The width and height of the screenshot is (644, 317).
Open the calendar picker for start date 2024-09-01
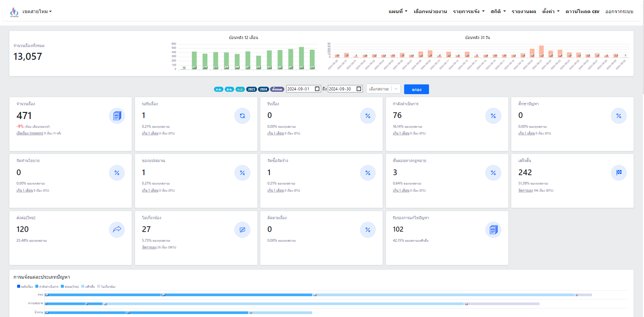317,89
